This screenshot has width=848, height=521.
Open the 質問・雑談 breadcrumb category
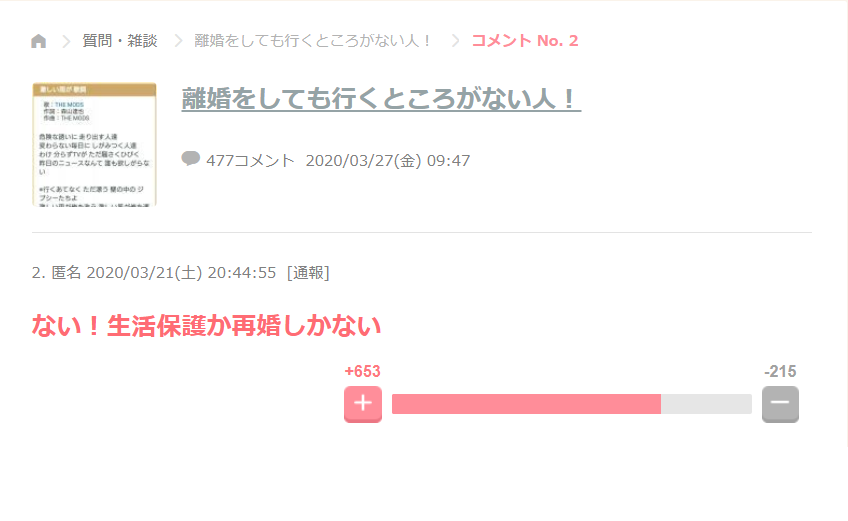pos(120,41)
